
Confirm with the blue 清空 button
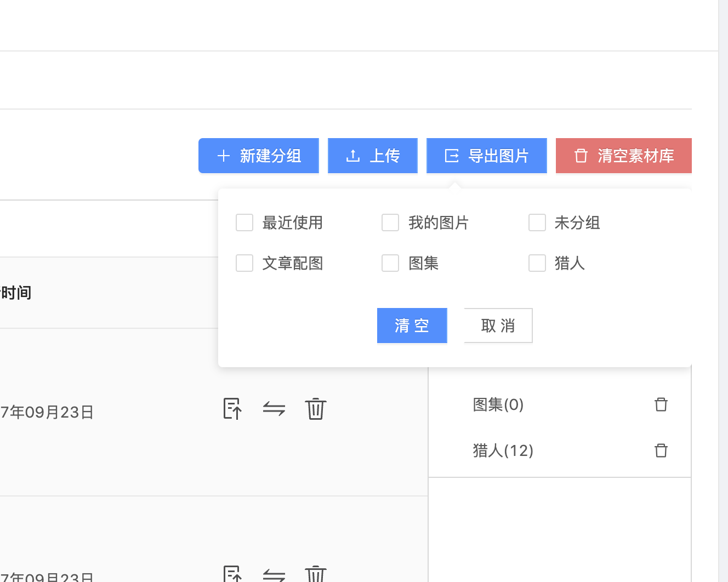click(x=412, y=326)
